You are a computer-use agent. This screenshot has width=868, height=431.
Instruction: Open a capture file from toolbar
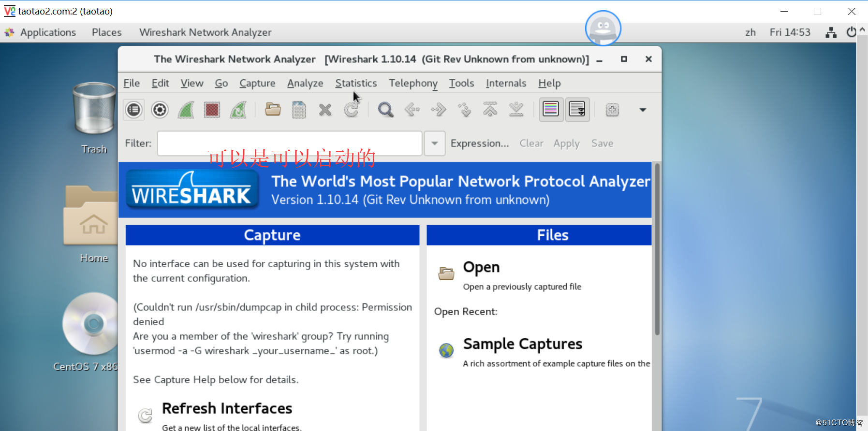tap(273, 110)
